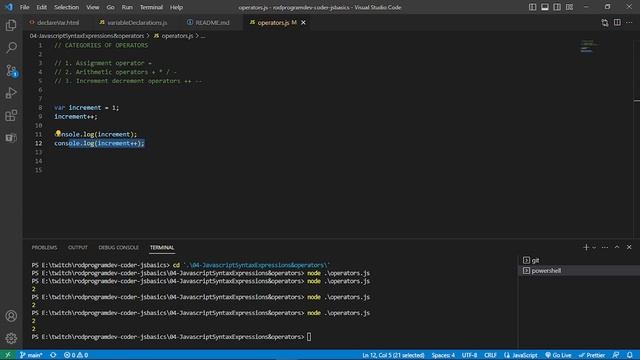Change indentation via Spaces: 4
The image size is (640, 360).
(x=443, y=355)
